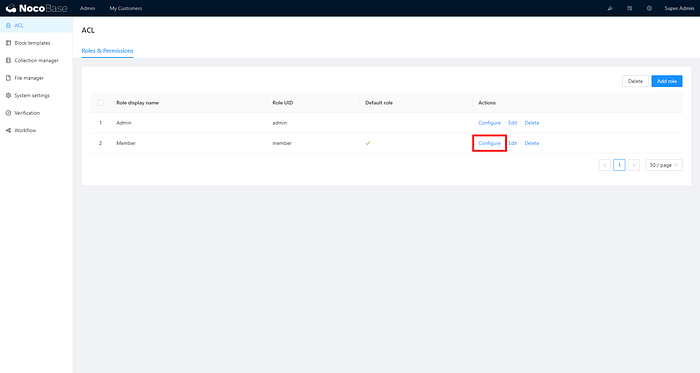Select page 1 in pagination

[619, 165]
